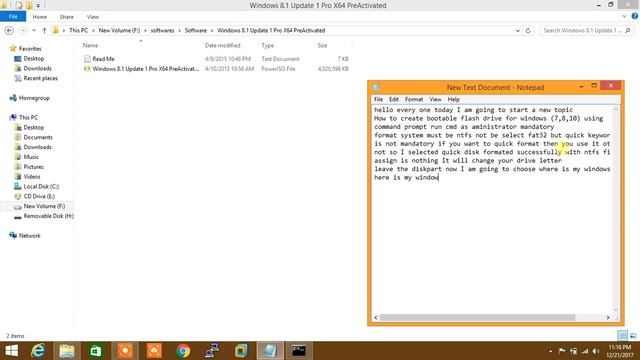Select This PC in navigation pane

(x=28, y=118)
